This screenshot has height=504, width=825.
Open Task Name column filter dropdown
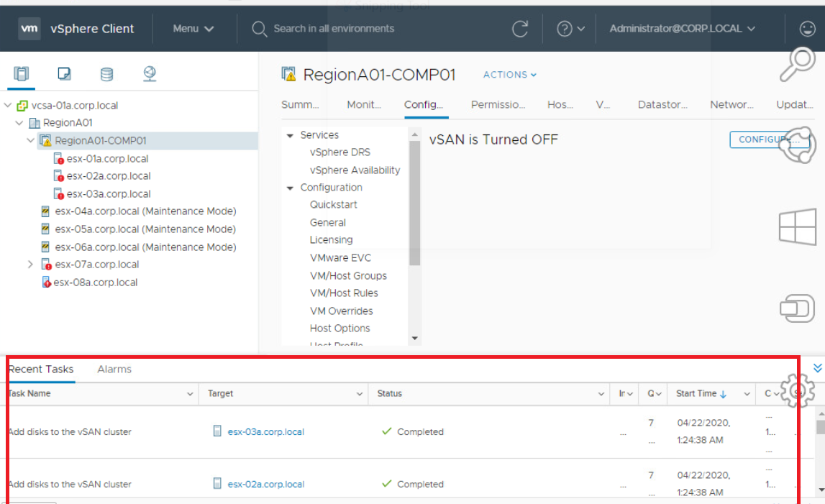tap(190, 394)
